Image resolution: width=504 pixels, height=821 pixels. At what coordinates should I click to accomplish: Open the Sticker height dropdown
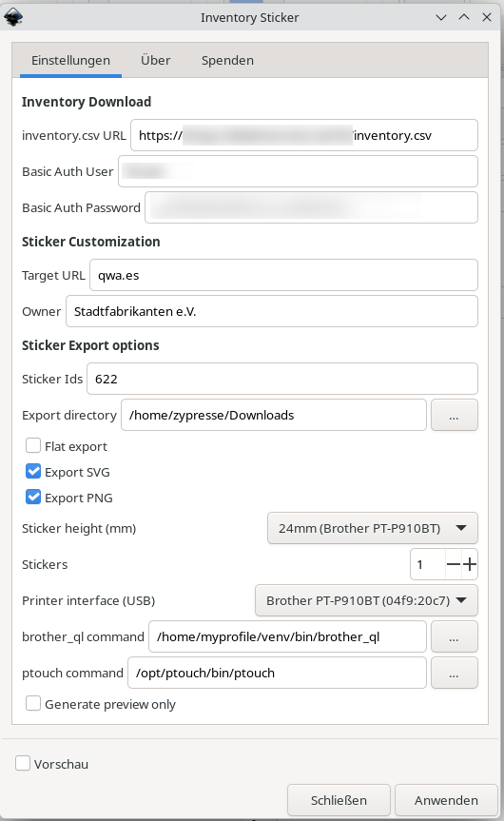coord(373,528)
